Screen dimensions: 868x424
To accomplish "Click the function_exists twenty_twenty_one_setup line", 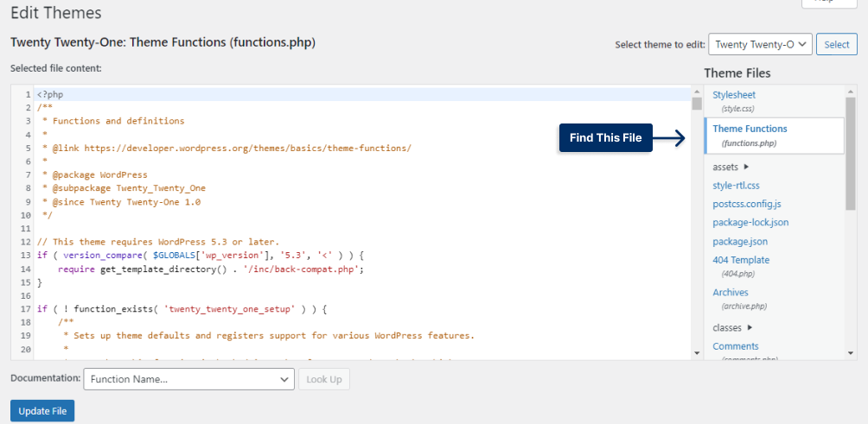I will tap(182, 309).
